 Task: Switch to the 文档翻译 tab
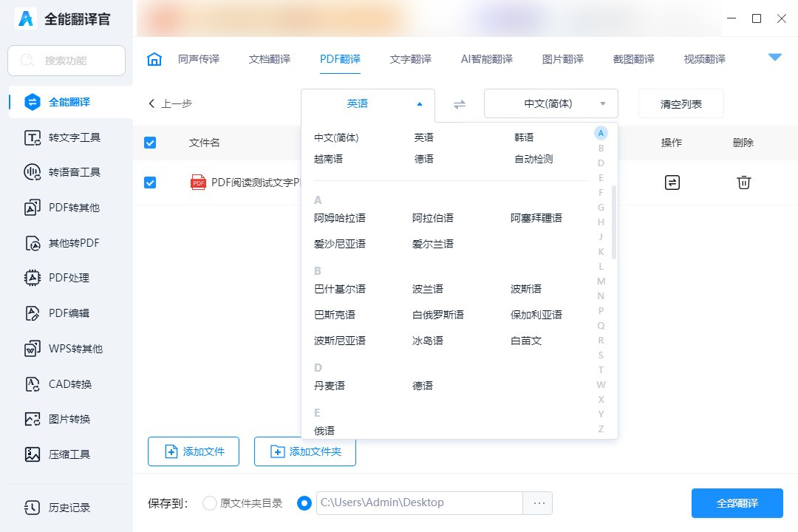click(269, 58)
